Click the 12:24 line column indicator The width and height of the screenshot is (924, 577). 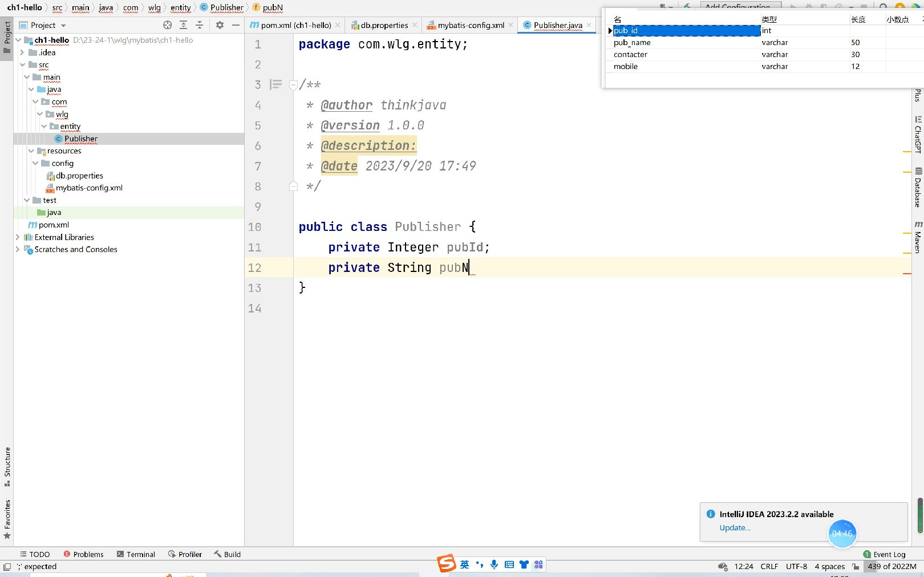[744, 567]
